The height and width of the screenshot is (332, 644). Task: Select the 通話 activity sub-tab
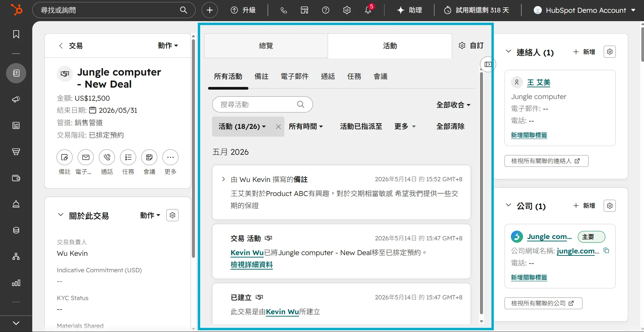(328, 77)
